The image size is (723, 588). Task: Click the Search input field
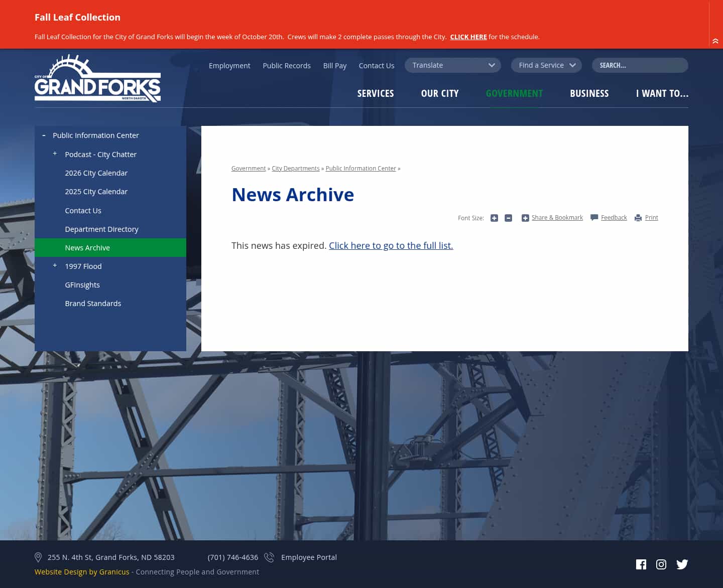click(640, 65)
